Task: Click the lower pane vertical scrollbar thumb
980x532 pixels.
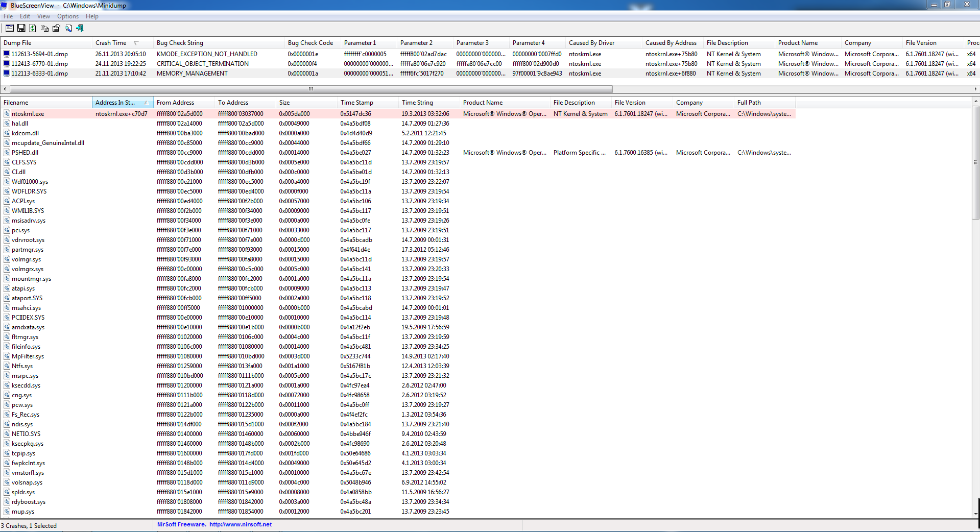Action: 975,162
